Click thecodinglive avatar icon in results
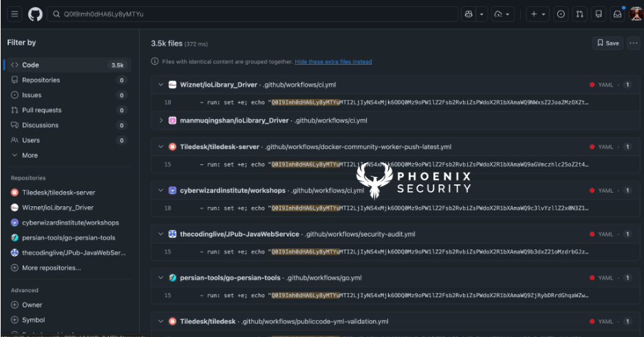 [x=173, y=234]
